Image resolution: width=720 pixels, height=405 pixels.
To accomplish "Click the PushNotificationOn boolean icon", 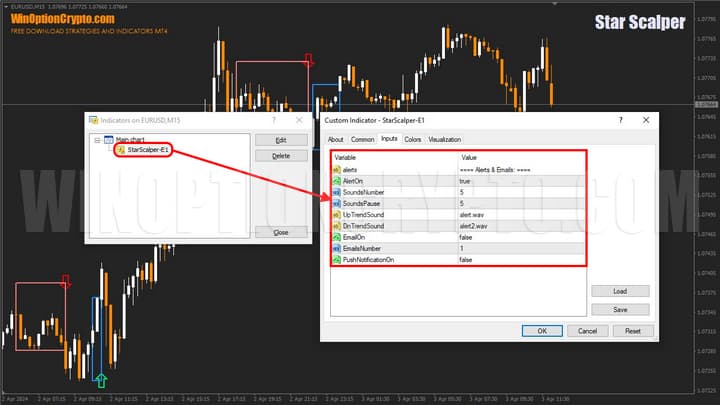I will pos(337,260).
